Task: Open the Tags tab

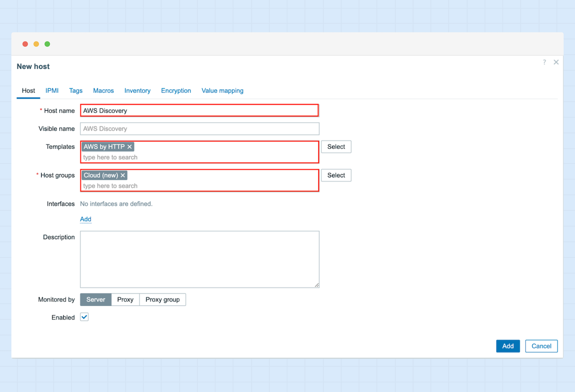Action: click(76, 91)
